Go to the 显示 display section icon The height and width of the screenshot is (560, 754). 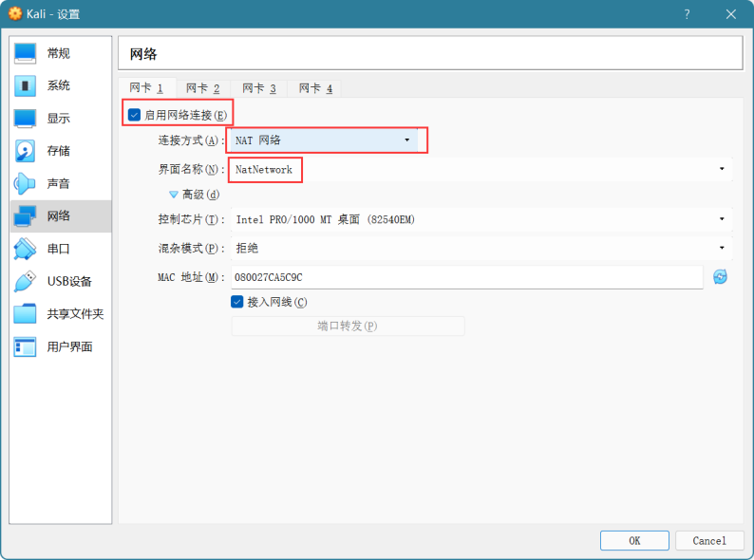pos(25,119)
